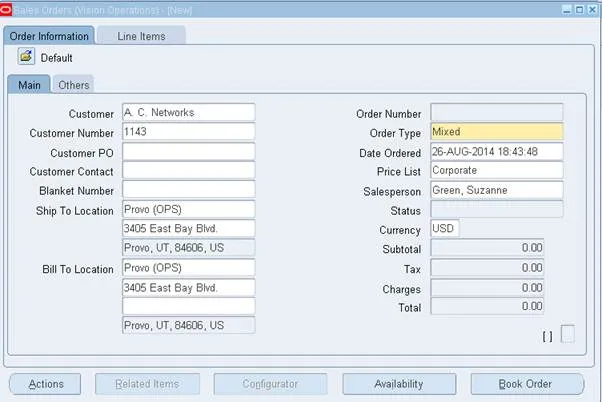Close the Sales Orders window
Viewport: 602px width, 402px height.
pyautogui.click(x=592, y=10)
